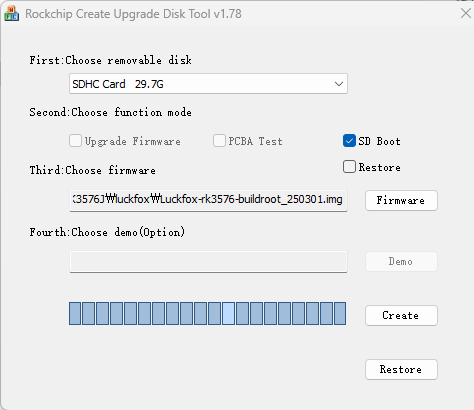Click the Firmware browse button
Screen dimensions: 474x410
(x=401, y=200)
